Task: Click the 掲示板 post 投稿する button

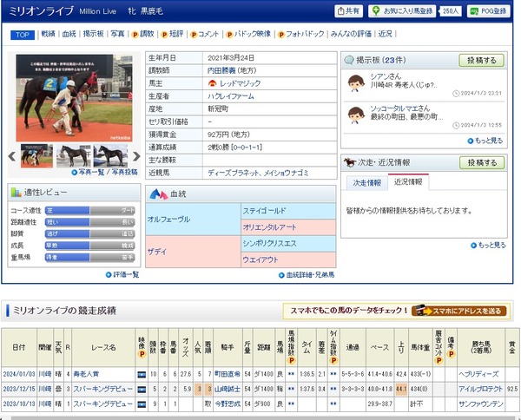Action: pos(481,61)
